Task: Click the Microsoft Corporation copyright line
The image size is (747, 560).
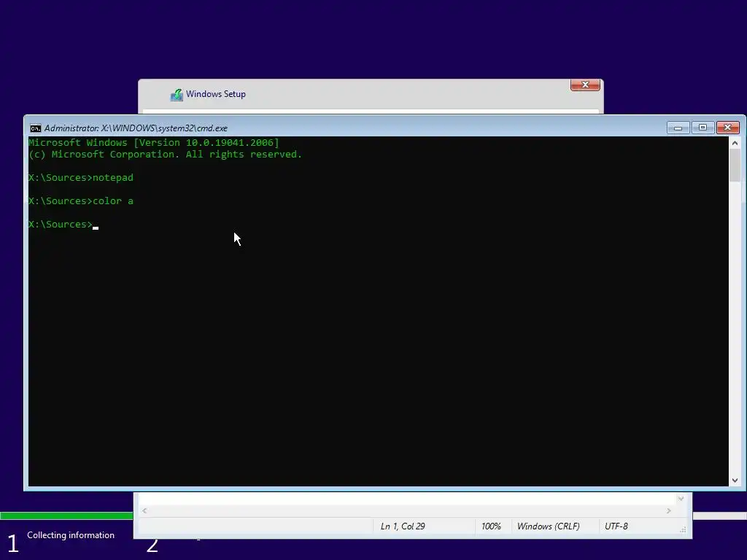Action: pyautogui.click(x=166, y=155)
